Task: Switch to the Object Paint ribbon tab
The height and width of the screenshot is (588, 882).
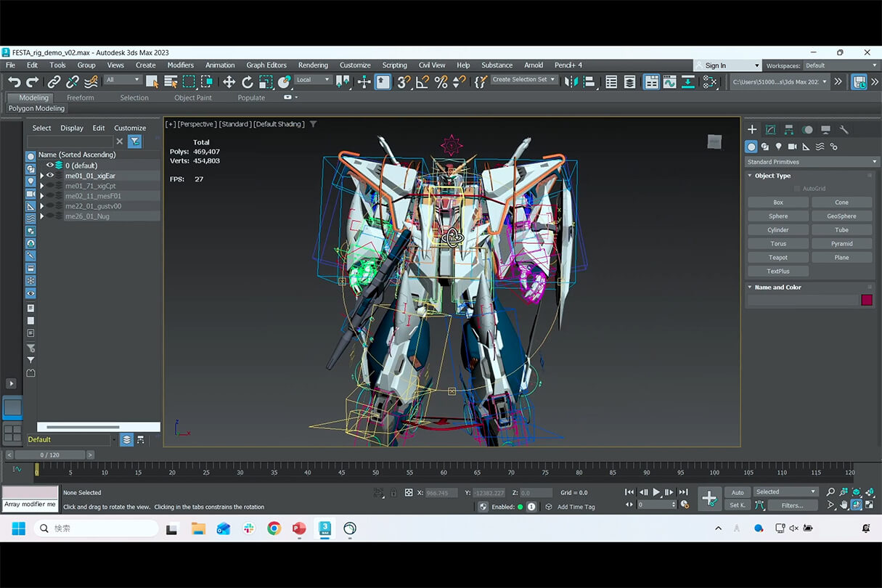Action: pyautogui.click(x=193, y=98)
